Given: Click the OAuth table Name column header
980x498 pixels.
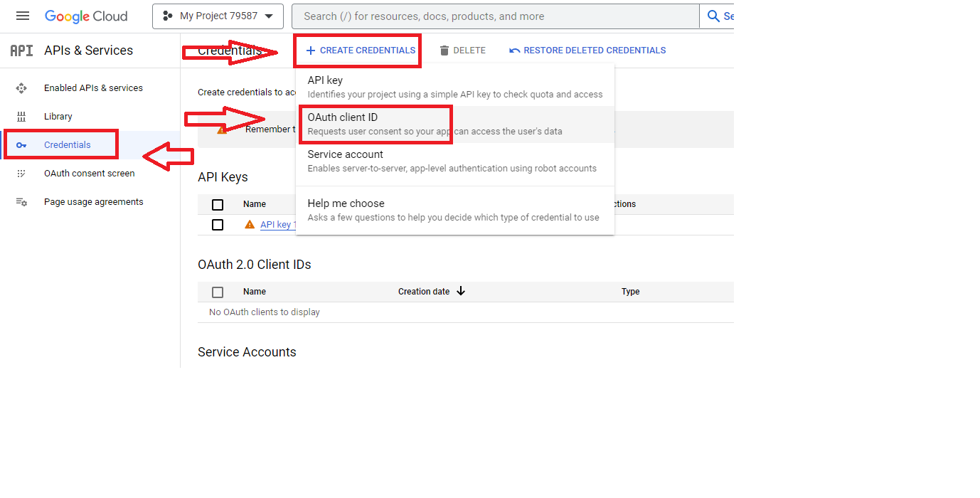Looking at the screenshot, I should click(x=255, y=292).
